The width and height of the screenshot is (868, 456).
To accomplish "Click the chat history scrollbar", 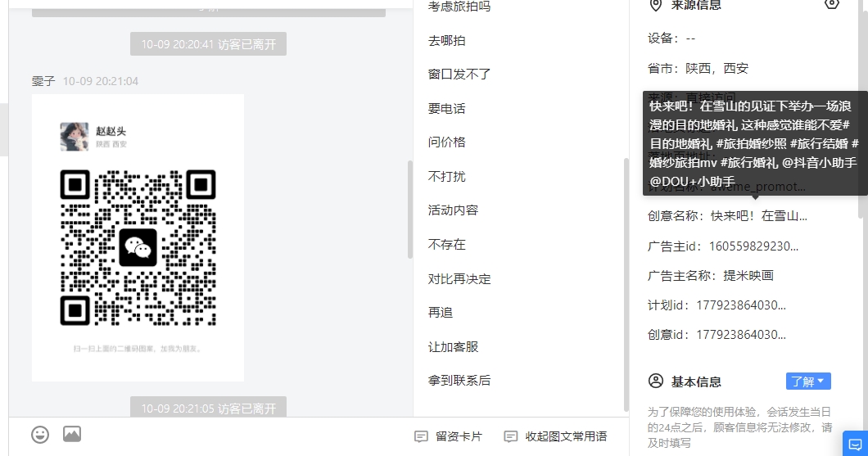I will point(410,210).
